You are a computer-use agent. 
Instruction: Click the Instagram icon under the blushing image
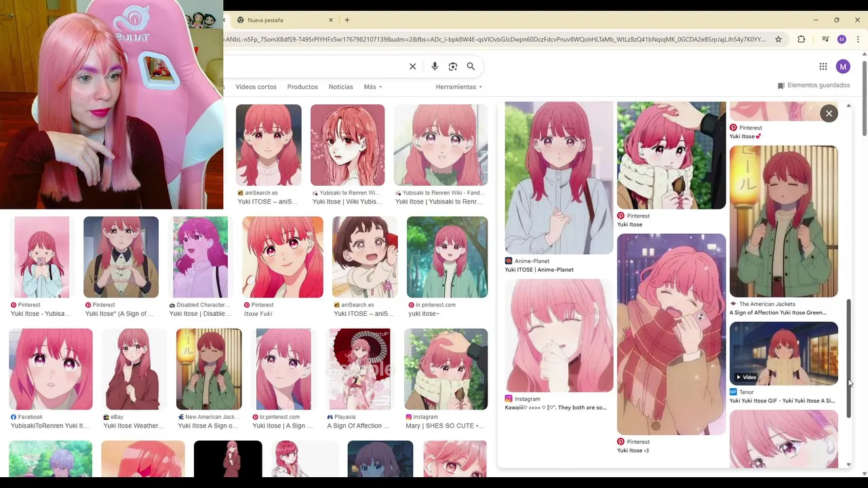click(509, 399)
